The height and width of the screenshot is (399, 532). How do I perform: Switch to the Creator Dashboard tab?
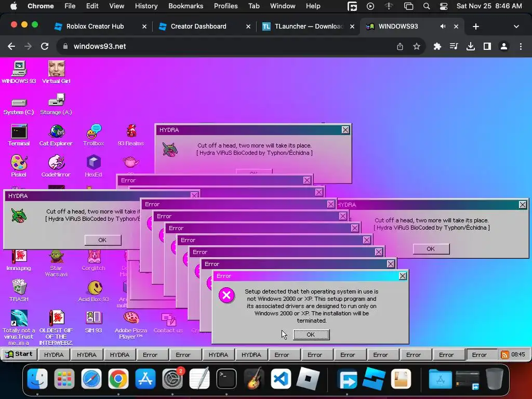coord(204,26)
